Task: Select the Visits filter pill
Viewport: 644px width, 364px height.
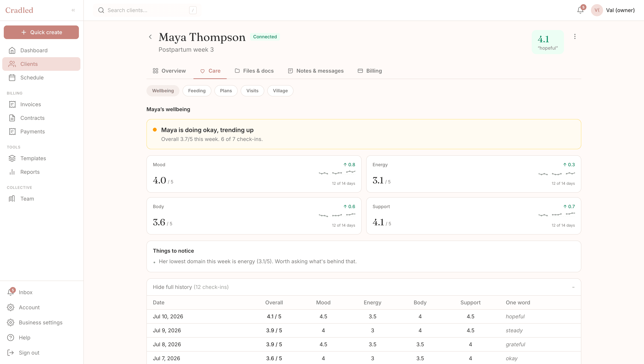Action: 252,91
